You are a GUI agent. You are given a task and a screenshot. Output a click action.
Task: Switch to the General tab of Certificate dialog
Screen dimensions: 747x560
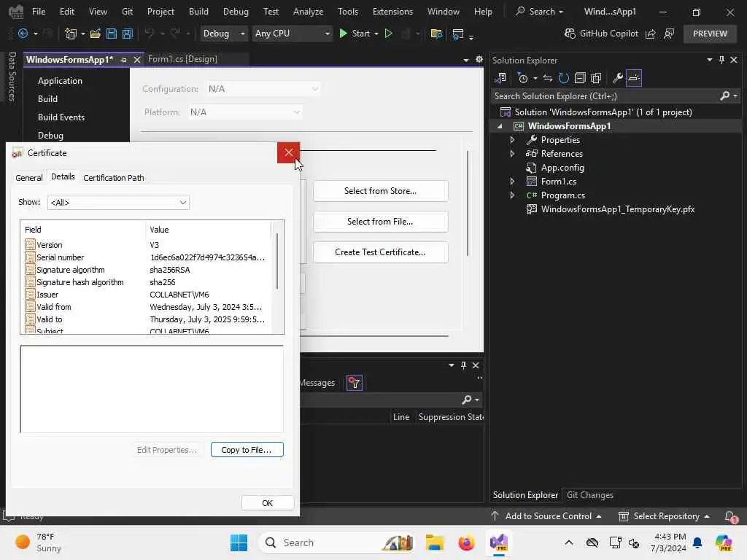(28, 178)
